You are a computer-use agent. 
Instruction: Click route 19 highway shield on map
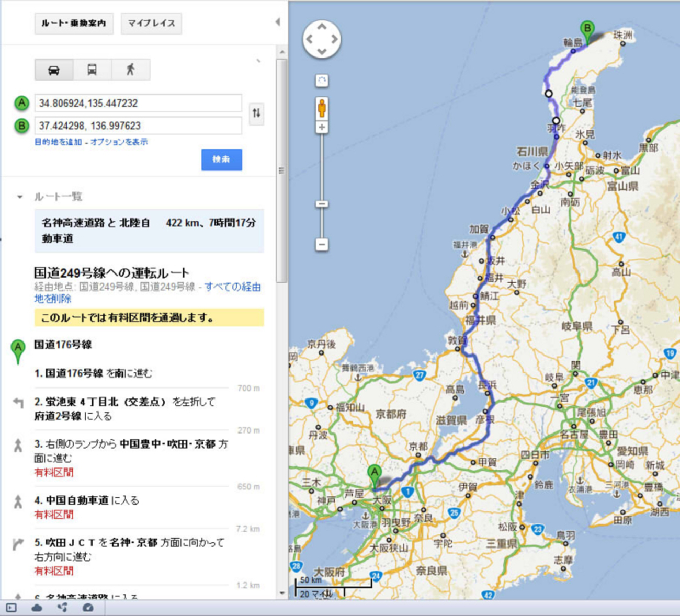pyautogui.click(x=670, y=353)
